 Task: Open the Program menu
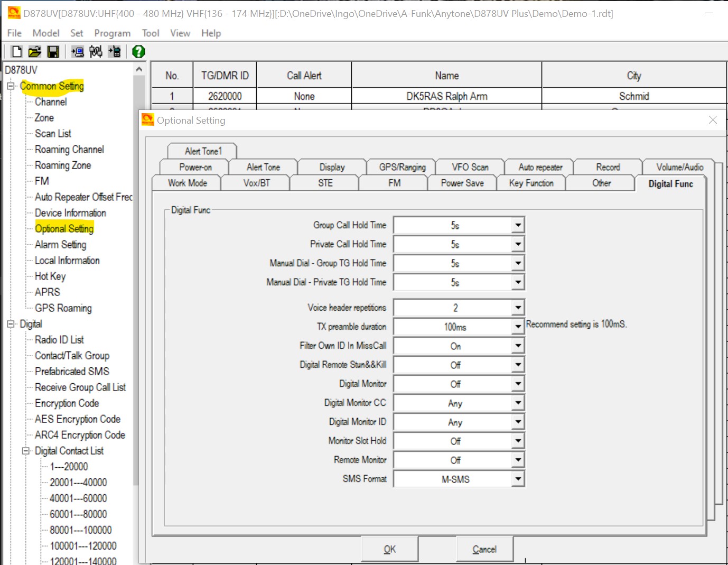tap(113, 33)
